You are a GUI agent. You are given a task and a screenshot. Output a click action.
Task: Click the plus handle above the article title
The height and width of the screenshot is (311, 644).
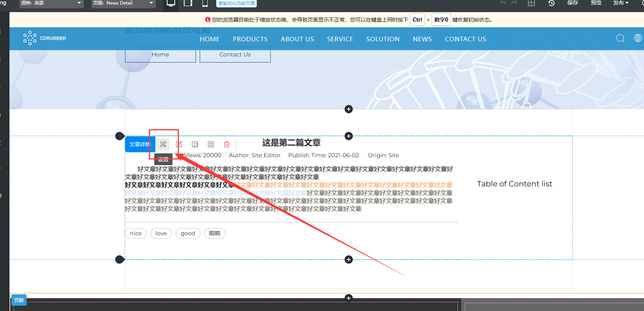click(349, 136)
